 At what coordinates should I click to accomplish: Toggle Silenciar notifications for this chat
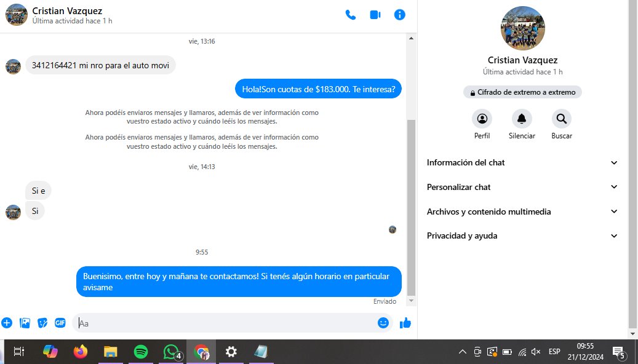(x=522, y=119)
